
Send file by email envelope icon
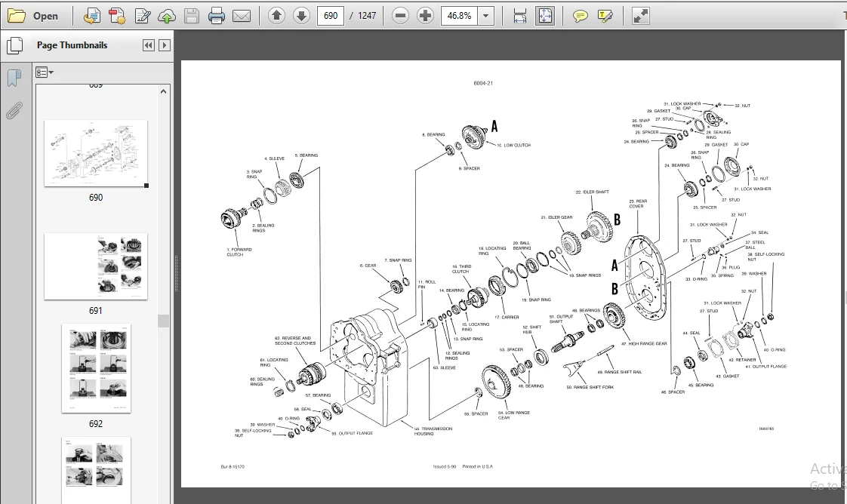tap(241, 16)
